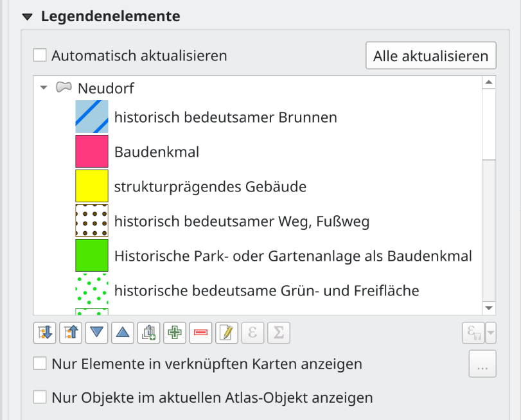The width and height of the screenshot is (521, 420).
Task: Add a layer with green plus icon
Action: (x=174, y=333)
